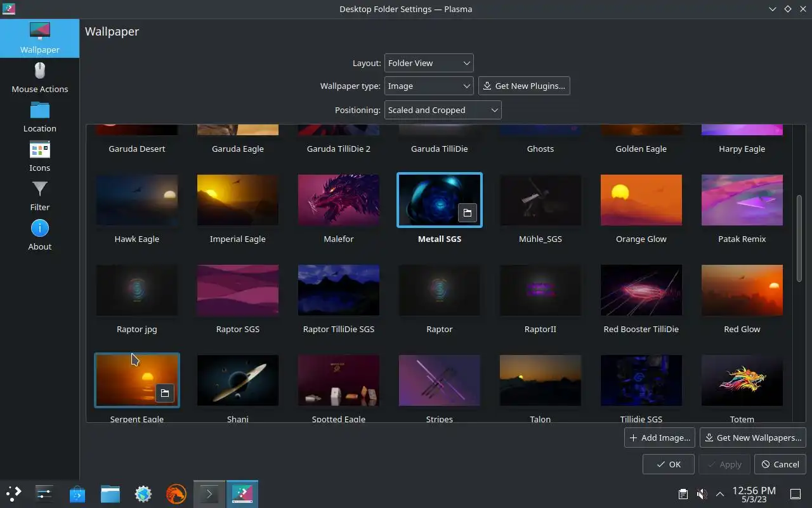This screenshot has height=508, width=812.
Task: Click the Add Image button
Action: tap(660, 438)
